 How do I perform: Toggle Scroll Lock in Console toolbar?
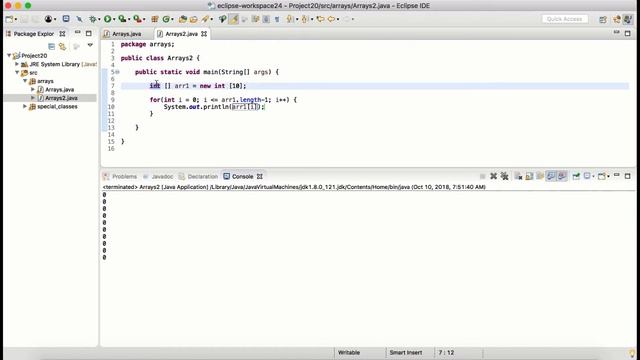[x=529, y=176]
